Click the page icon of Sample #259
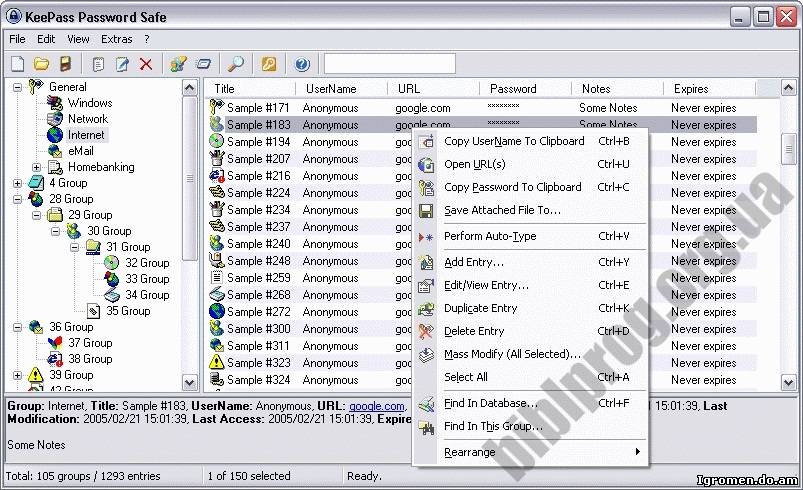The height and width of the screenshot is (490, 803). tap(217, 278)
